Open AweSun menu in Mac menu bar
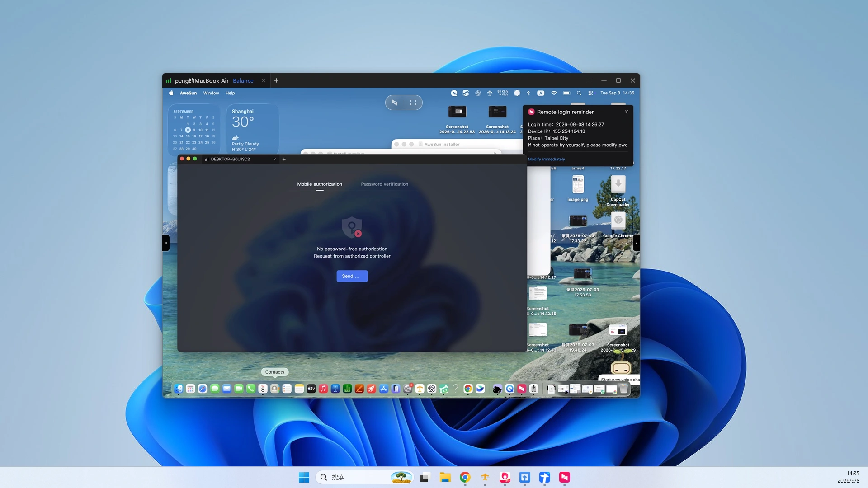Viewport: 868px width, 488px height. point(188,93)
